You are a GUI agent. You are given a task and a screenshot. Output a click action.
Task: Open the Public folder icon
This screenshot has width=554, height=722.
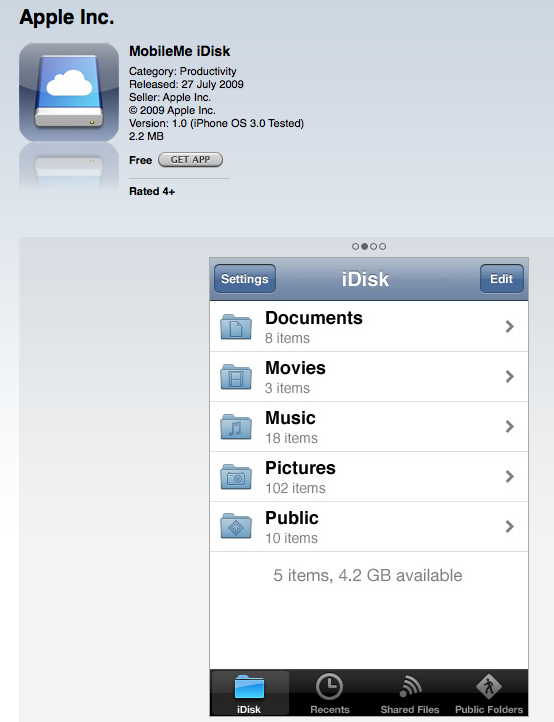pos(236,526)
